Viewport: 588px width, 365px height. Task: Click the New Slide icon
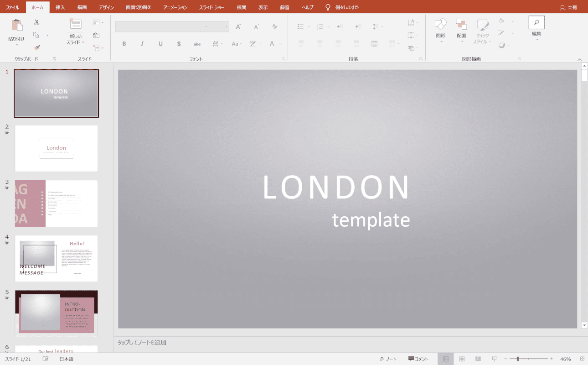click(75, 25)
